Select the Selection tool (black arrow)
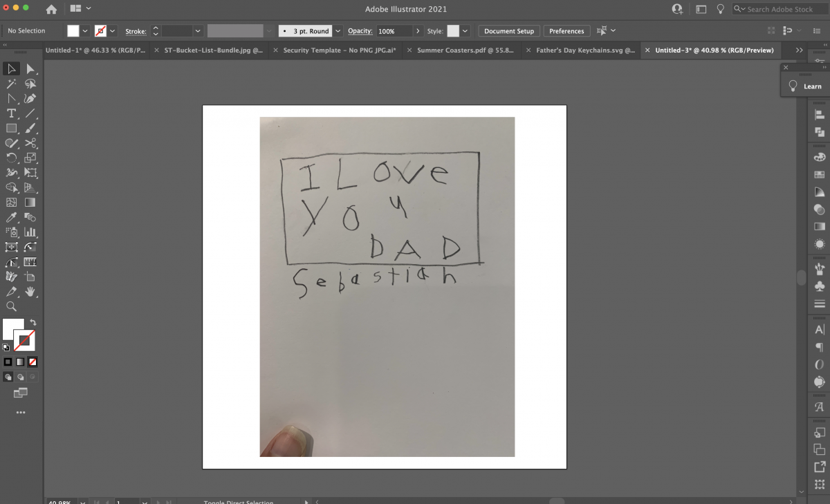Viewport: 830px width, 504px height. pyautogui.click(x=11, y=68)
